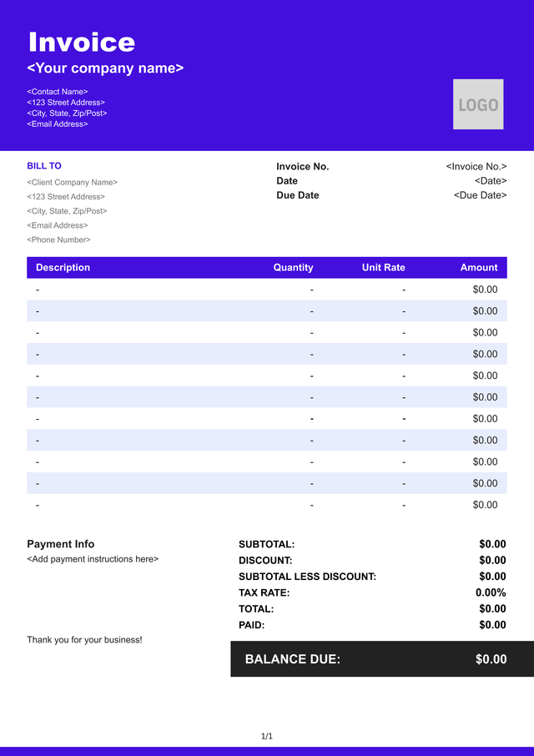Click the LOGO placeholder image
Screen dimensions: 534x756
[478, 104]
